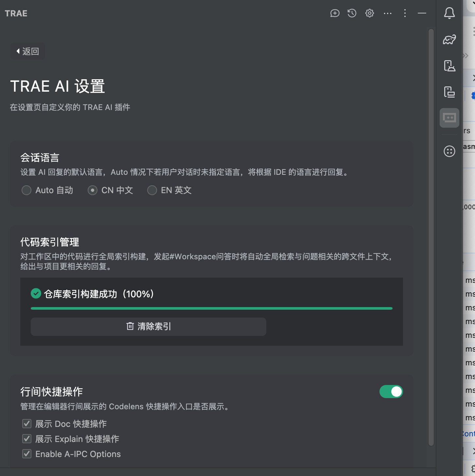Open Device Manager with Android phone icon

pos(449,66)
